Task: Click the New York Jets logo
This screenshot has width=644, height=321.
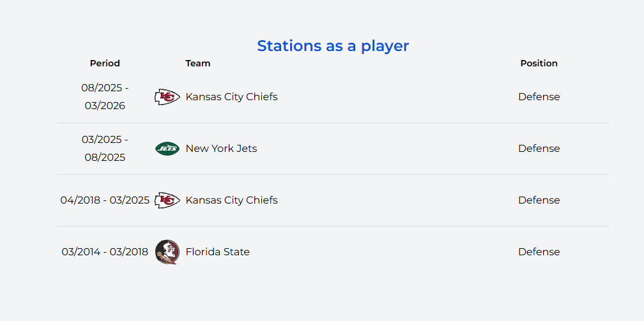Action: pyautogui.click(x=167, y=149)
